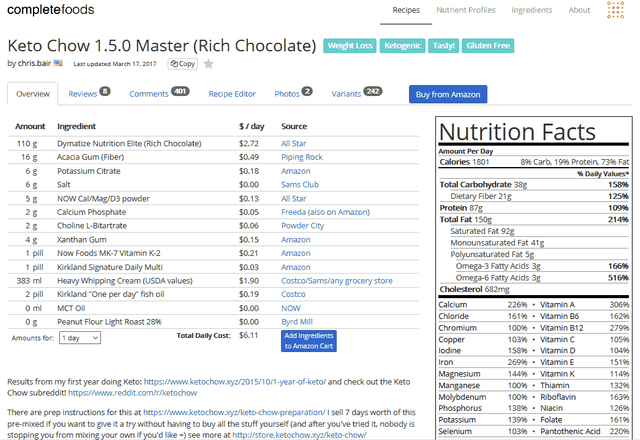Click the Dymatize Nutrition Elite ingredient name

point(129,144)
